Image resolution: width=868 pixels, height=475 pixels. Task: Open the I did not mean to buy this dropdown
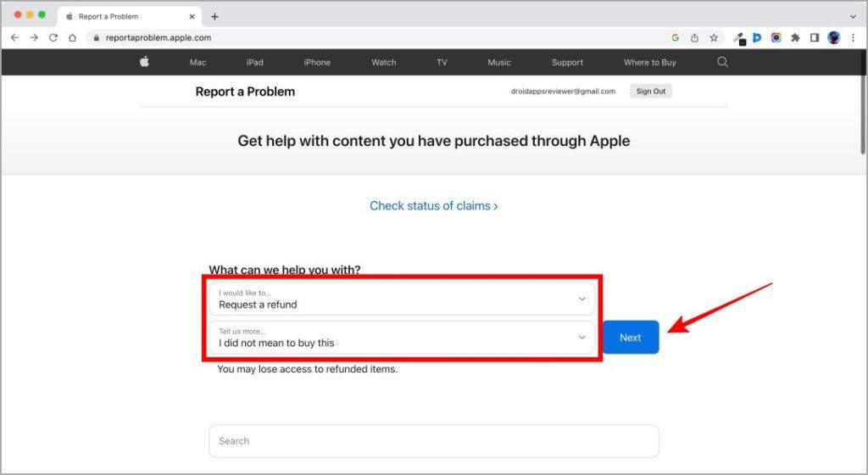(x=402, y=337)
